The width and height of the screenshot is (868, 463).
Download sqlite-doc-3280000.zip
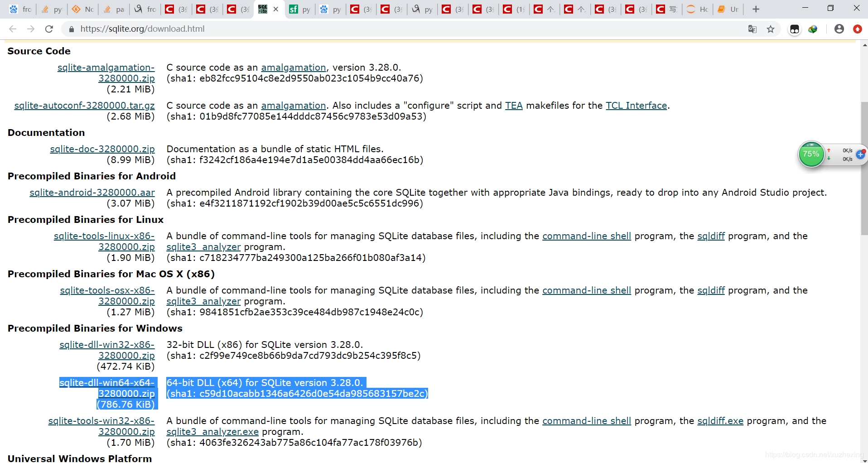(102, 149)
